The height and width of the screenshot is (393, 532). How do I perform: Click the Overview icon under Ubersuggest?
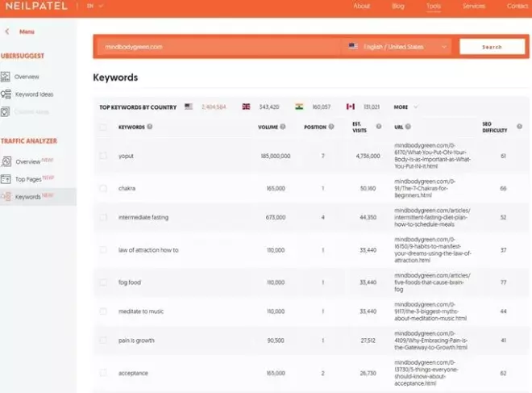click(x=6, y=77)
